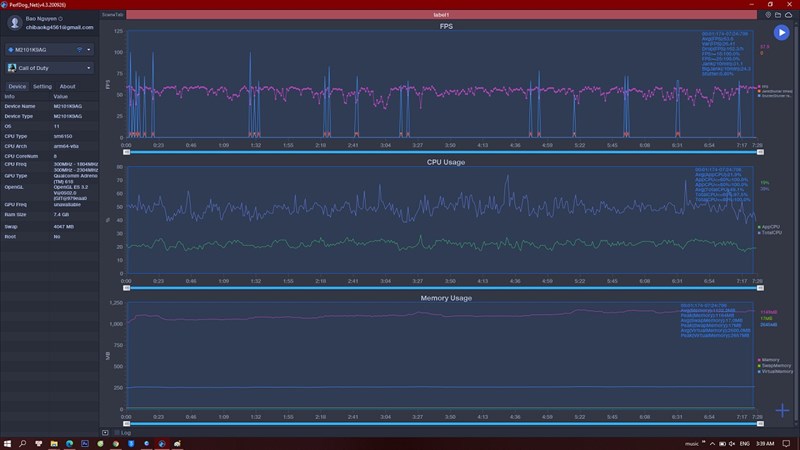800x450 pixels.
Task: Open the blue shield app in taskbar
Action: tap(131, 443)
